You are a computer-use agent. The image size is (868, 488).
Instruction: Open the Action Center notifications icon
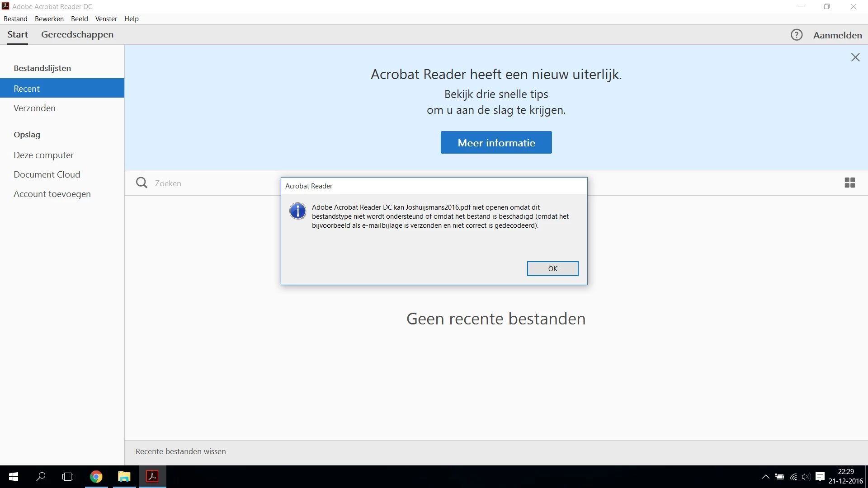[820, 477]
